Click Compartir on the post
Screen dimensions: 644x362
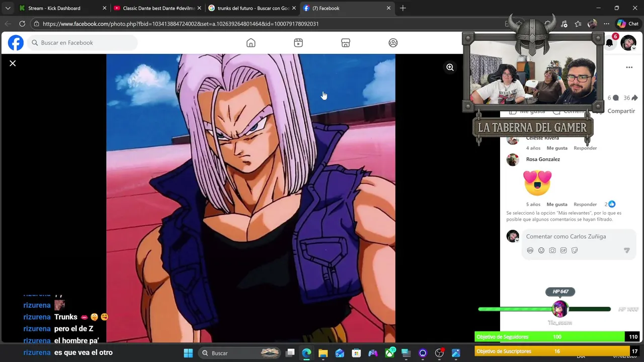coord(621,111)
